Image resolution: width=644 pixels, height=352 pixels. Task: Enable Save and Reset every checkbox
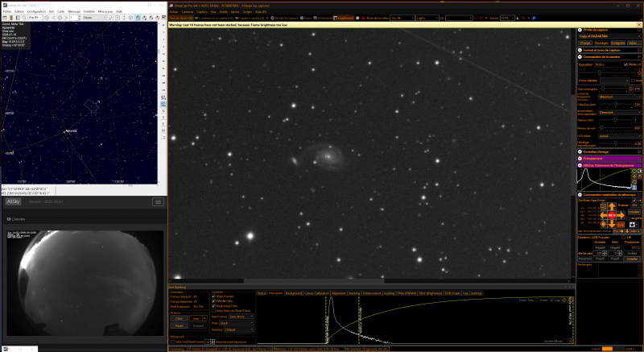tap(172, 342)
